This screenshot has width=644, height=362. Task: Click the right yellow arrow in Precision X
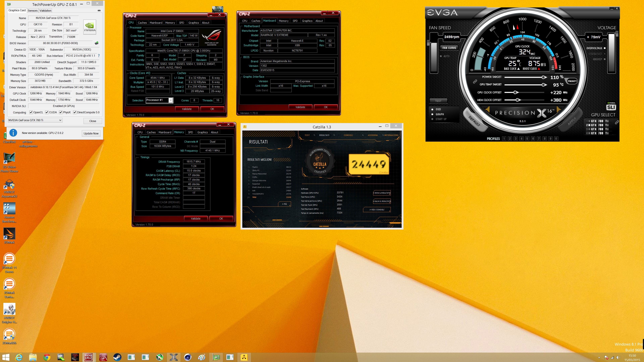coord(558,109)
